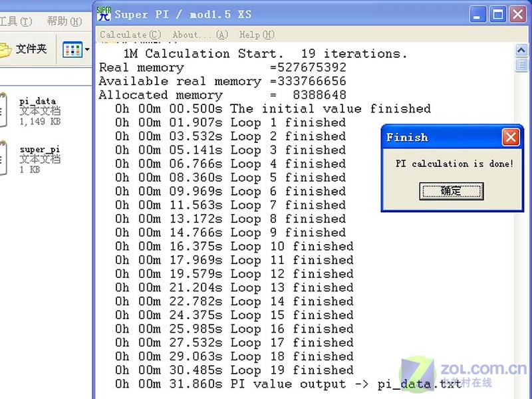Click the 'Loop 14 finished' line

234,301
